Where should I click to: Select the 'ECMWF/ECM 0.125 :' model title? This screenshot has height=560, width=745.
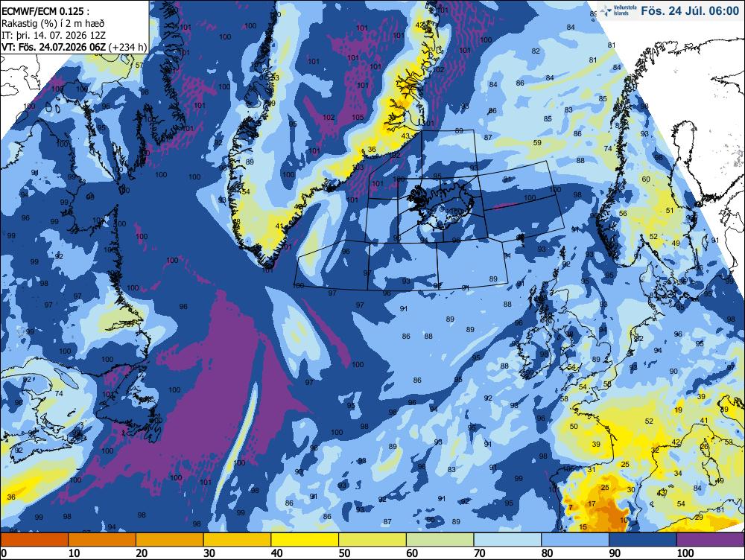[45, 11]
